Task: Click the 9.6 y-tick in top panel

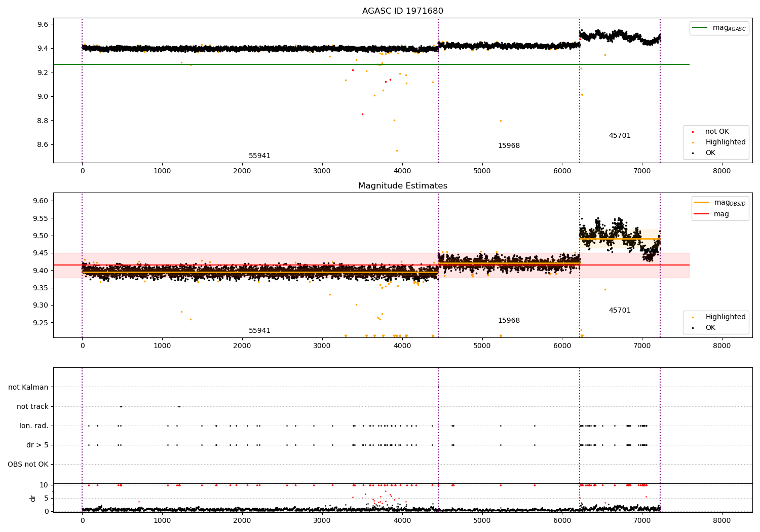Action: [x=42, y=24]
